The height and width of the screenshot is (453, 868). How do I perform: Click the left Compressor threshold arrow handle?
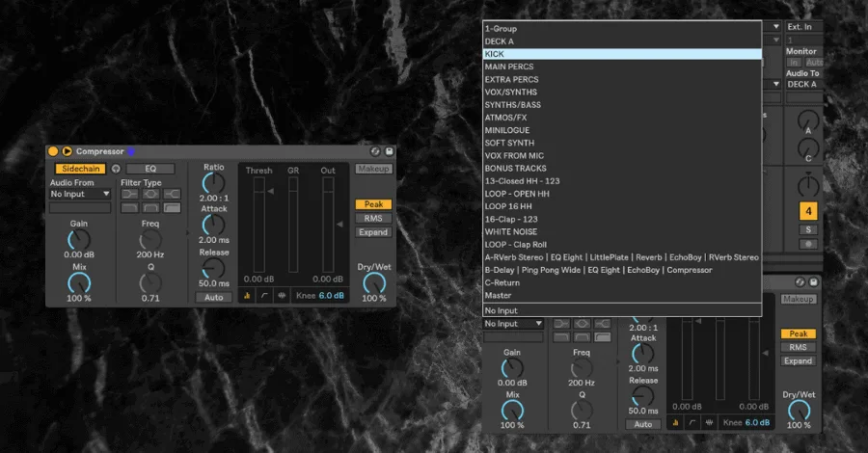click(271, 191)
